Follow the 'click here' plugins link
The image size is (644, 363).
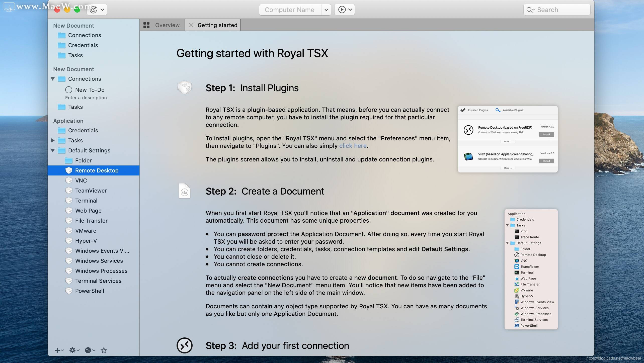[353, 146]
